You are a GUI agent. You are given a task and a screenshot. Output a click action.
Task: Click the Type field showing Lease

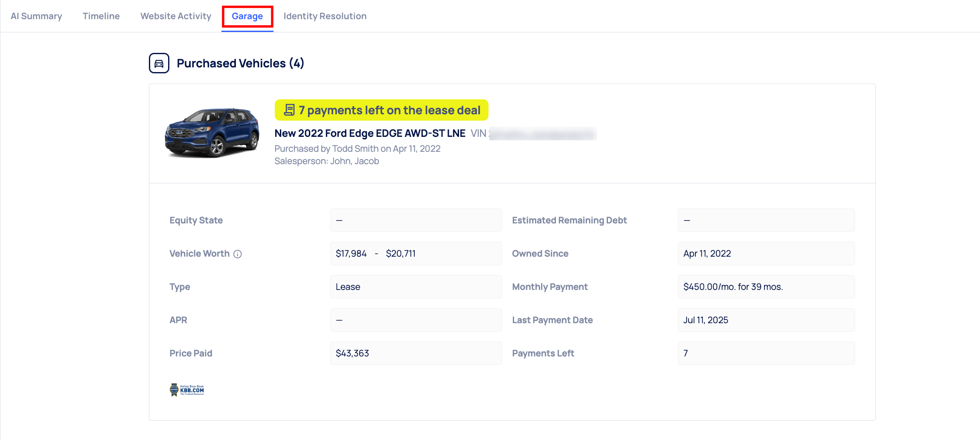click(x=416, y=287)
